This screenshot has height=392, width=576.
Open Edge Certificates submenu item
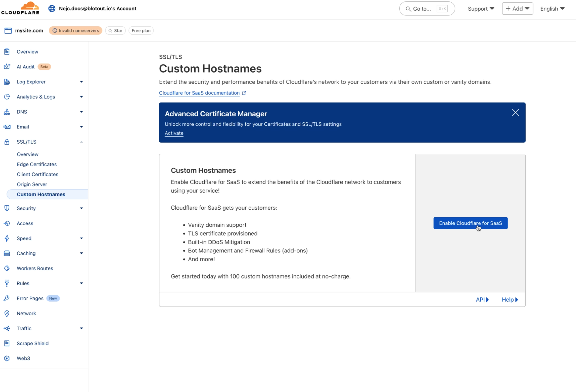[37, 164]
